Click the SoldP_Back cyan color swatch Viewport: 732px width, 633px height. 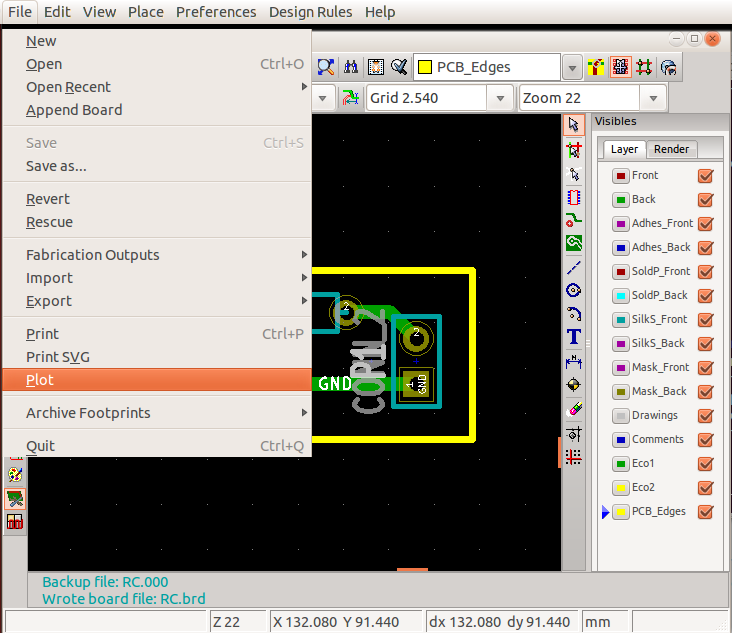point(620,296)
